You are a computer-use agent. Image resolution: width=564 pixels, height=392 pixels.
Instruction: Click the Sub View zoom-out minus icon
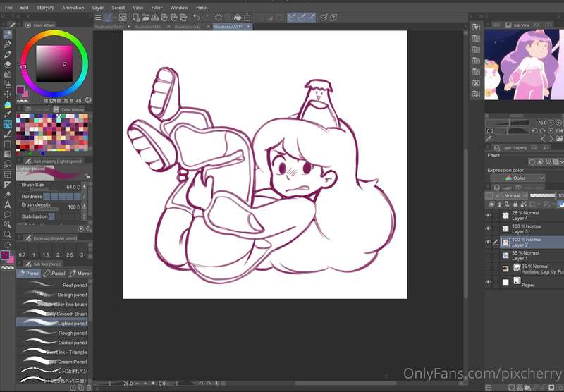click(551, 123)
